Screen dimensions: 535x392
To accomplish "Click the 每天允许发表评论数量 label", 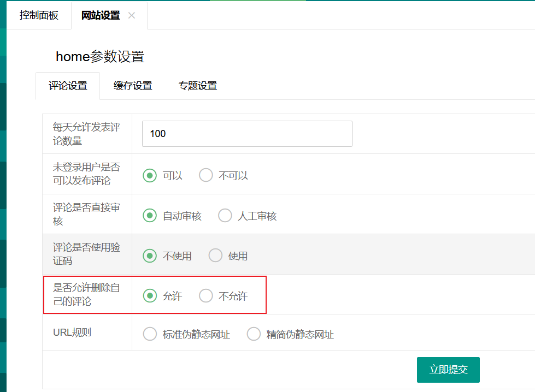I will [x=86, y=134].
